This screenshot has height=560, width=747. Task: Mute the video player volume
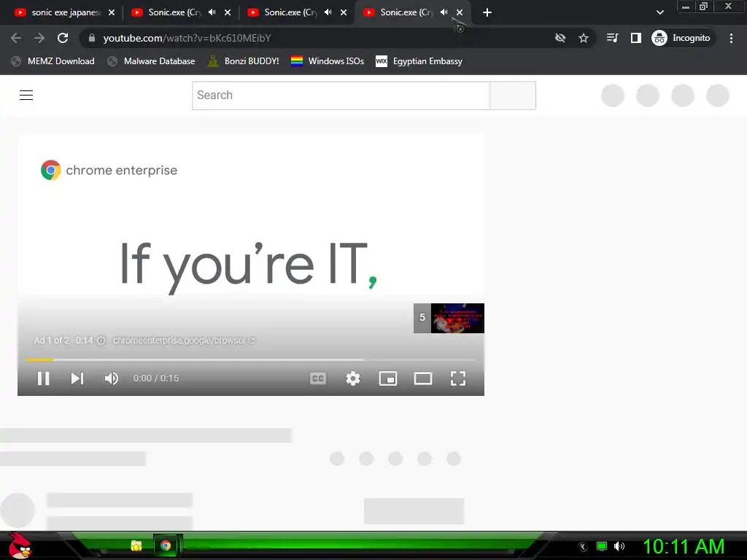(x=111, y=378)
